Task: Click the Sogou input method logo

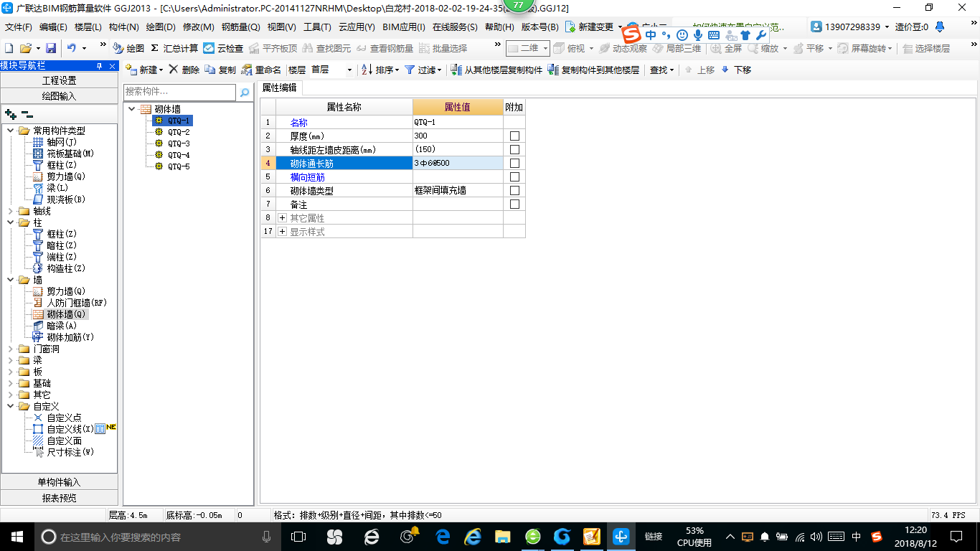Action: (x=631, y=34)
